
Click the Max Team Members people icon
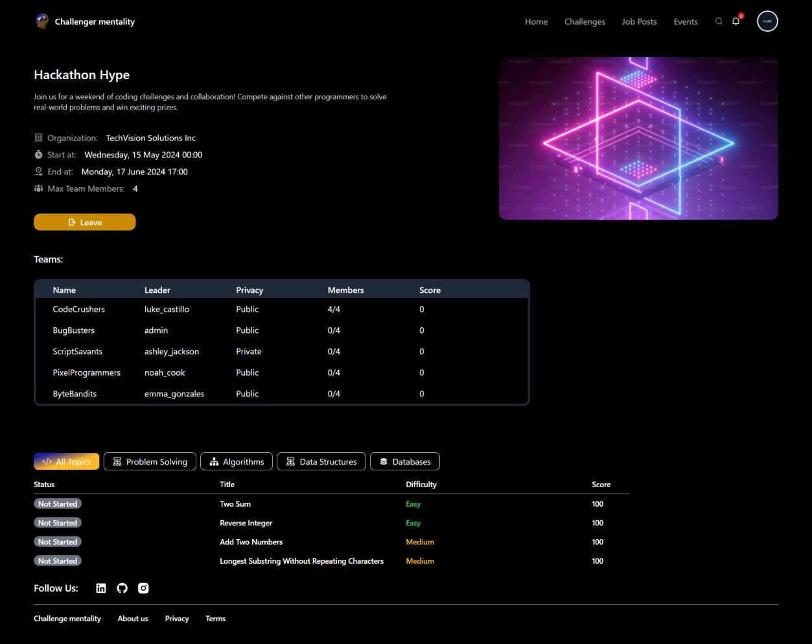pyautogui.click(x=38, y=189)
